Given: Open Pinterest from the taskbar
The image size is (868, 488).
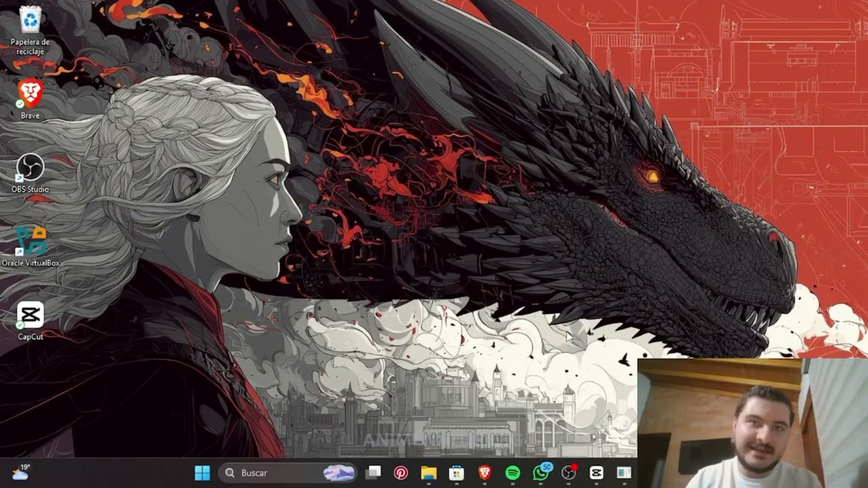Looking at the screenshot, I should click(x=401, y=473).
